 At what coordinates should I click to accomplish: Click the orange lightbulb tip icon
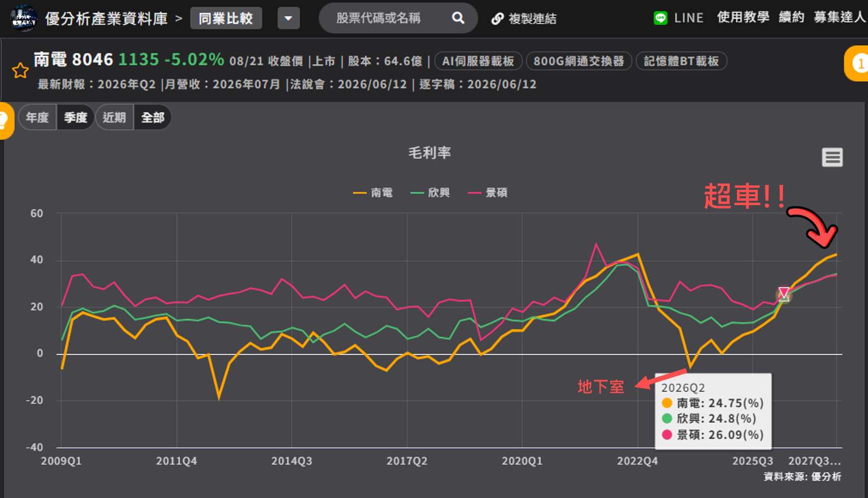pos(4,120)
